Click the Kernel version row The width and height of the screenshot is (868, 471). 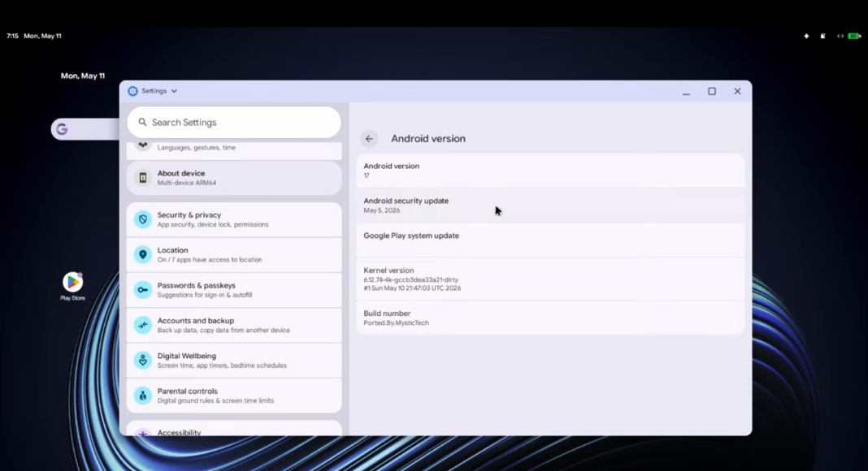click(550, 279)
